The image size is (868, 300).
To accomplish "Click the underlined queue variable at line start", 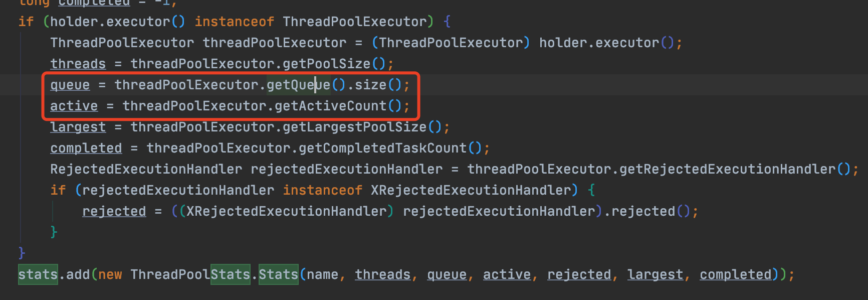I will tap(70, 85).
